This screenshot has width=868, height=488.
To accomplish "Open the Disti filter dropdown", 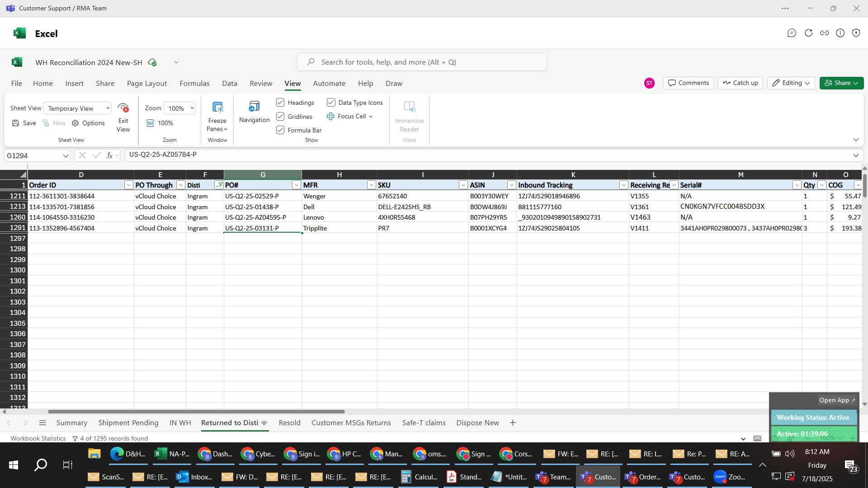I will [x=219, y=185].
